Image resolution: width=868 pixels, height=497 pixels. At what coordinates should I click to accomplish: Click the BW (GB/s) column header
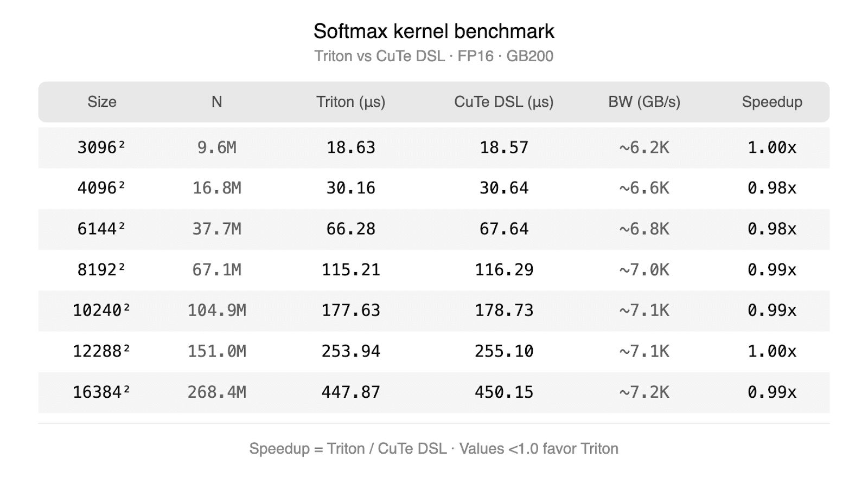644,102
